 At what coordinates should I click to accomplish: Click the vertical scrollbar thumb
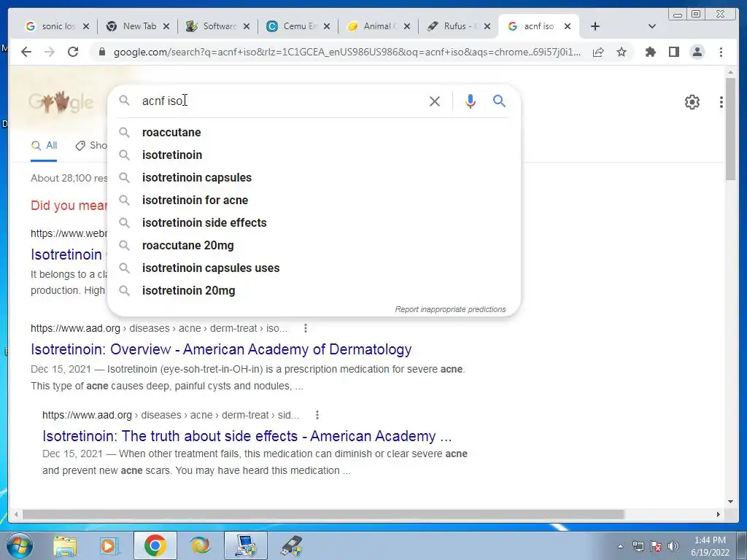(x=731, y=128)
